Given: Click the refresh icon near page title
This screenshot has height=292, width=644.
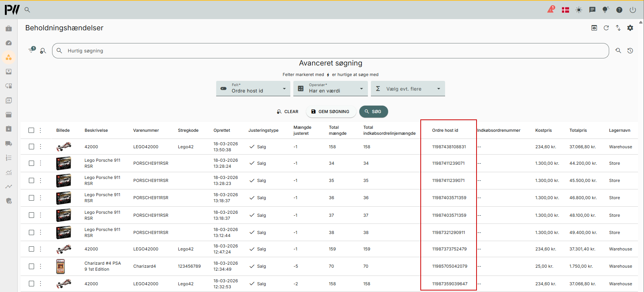Looking at the screenshot, I should tap(606, 28).
